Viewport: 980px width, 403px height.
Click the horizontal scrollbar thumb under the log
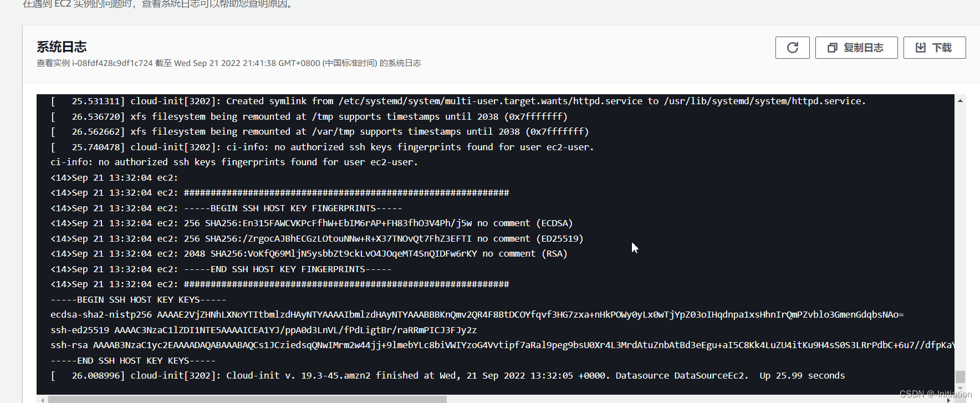(x=247, y=399)
